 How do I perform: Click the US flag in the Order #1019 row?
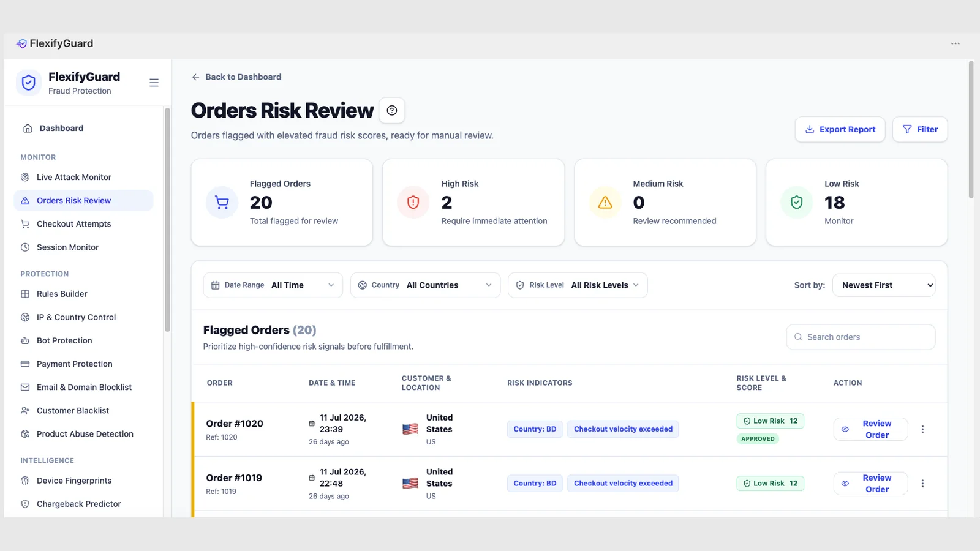point(410,484)
